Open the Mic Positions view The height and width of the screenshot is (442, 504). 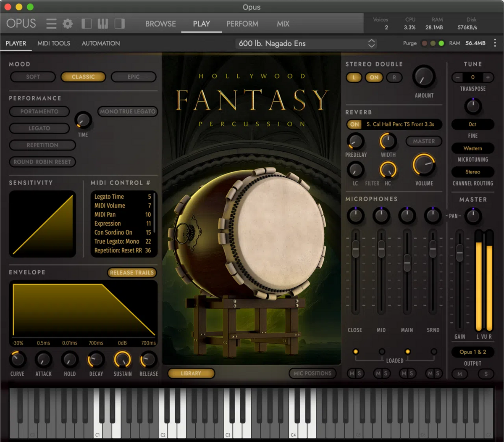coord(312,373)
